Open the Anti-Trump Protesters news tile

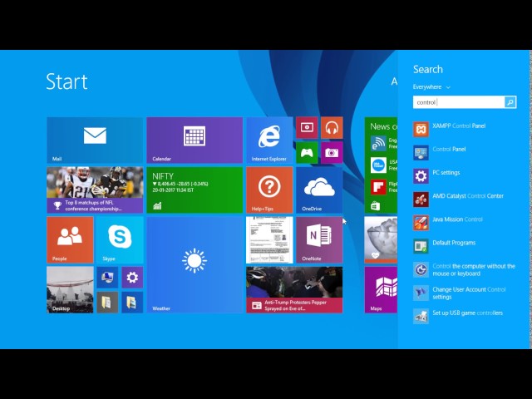(294, 290)
